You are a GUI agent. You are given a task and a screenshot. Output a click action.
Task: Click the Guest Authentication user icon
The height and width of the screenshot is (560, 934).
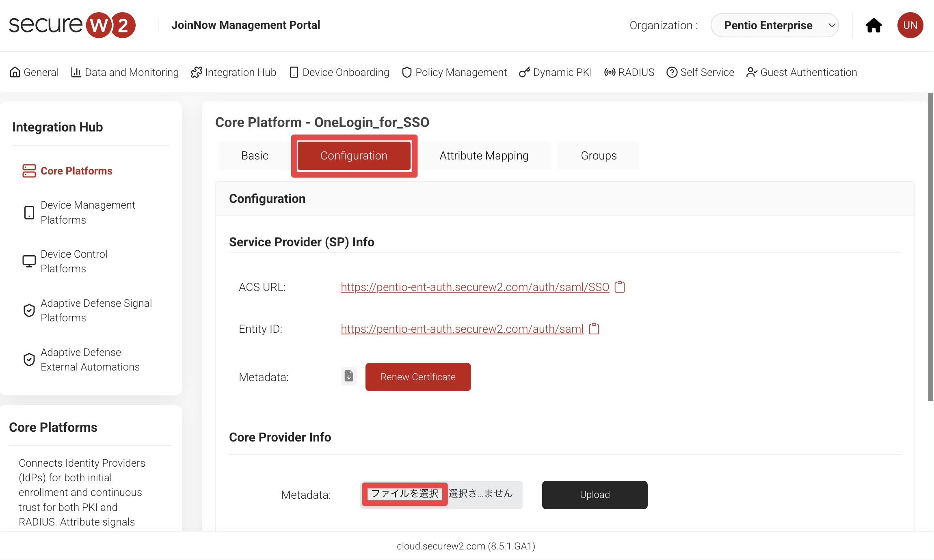pos(752,72)
